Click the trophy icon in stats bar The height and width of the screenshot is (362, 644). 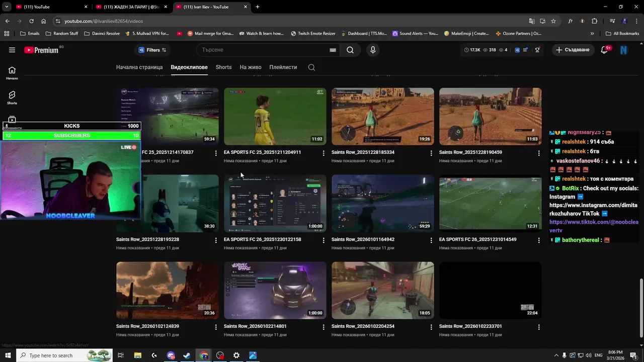pyautogui.click(x=537, y=50)
